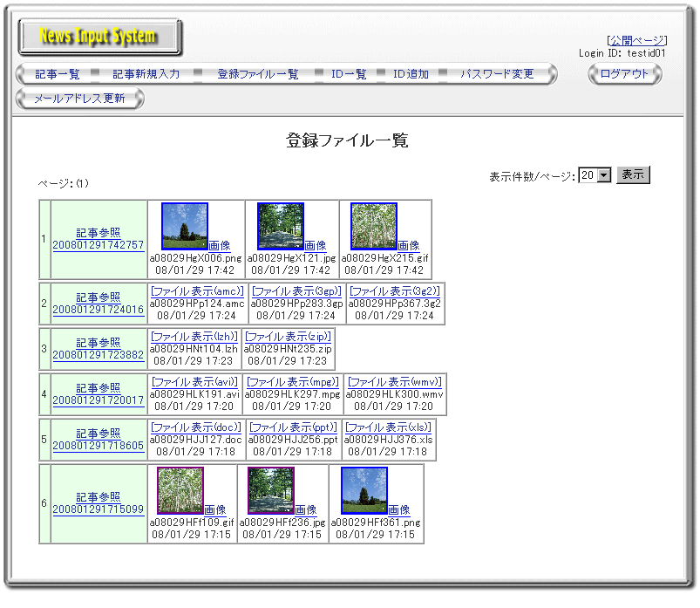Open the a08029HgX215.gif birch thumbnail
This screenshot has height=608, width=700.
[374, 227]
